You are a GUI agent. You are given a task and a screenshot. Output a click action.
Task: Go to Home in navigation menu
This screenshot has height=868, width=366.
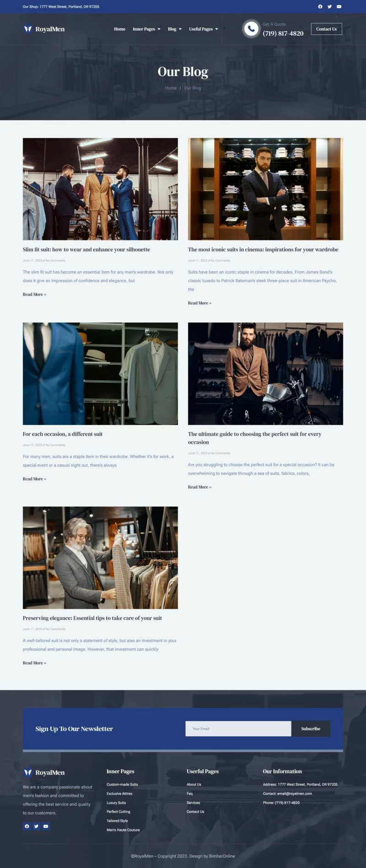pyautogui.click(x=119, y=29)
